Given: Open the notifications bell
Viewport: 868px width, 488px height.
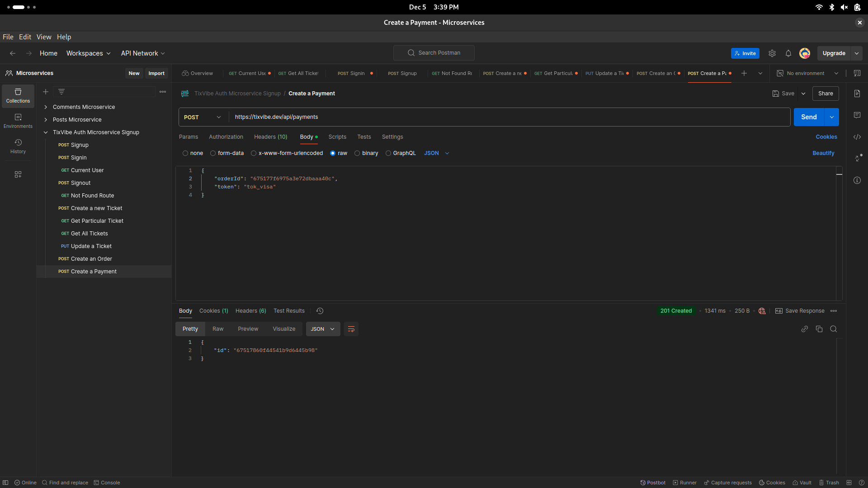Looking at the screenshot, I should click(x=788, y=53).
